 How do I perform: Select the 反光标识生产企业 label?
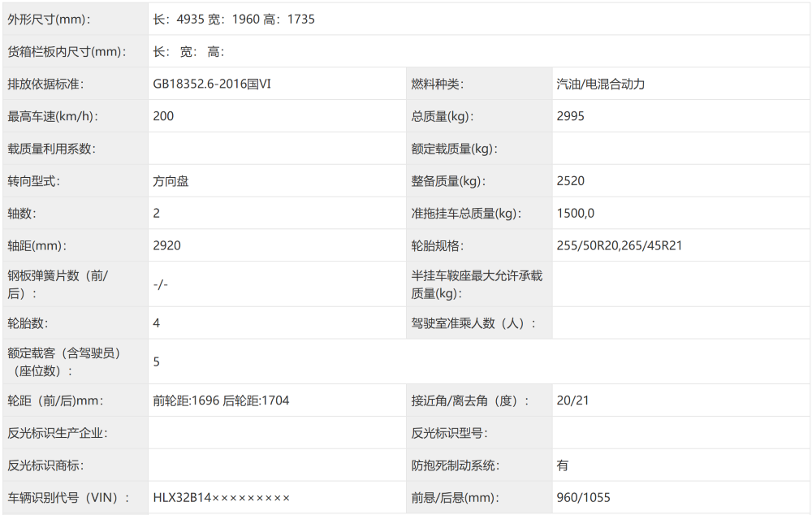tap(58, 433)
